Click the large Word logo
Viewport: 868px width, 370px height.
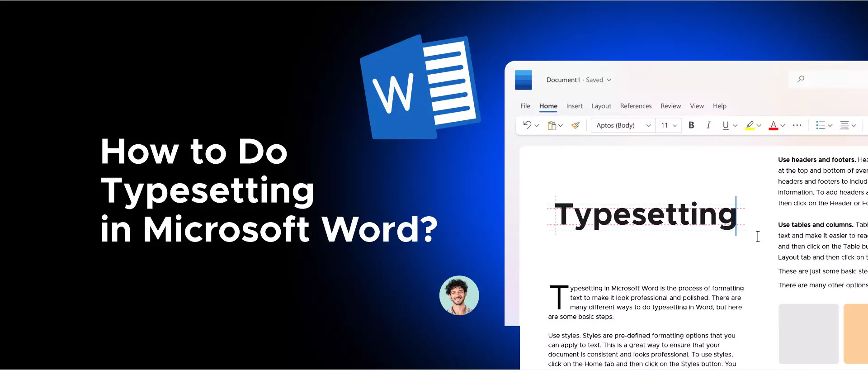point(420,87)
